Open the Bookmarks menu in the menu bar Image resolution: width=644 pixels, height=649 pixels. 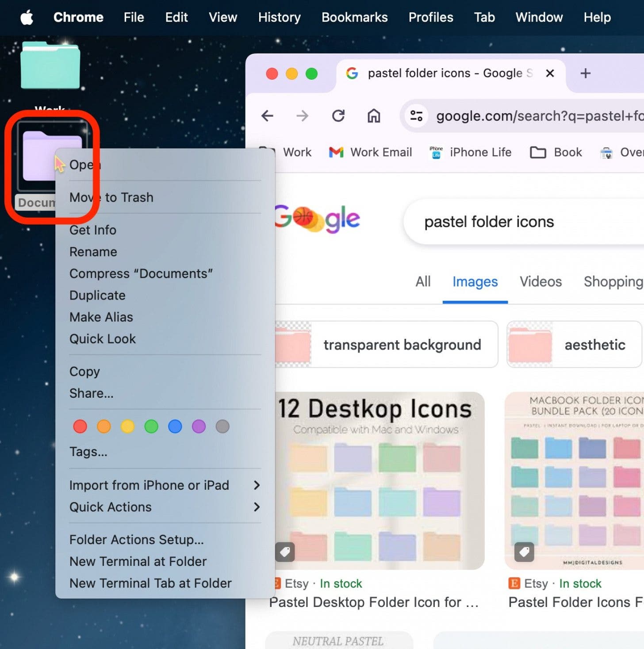coord(354,17)
